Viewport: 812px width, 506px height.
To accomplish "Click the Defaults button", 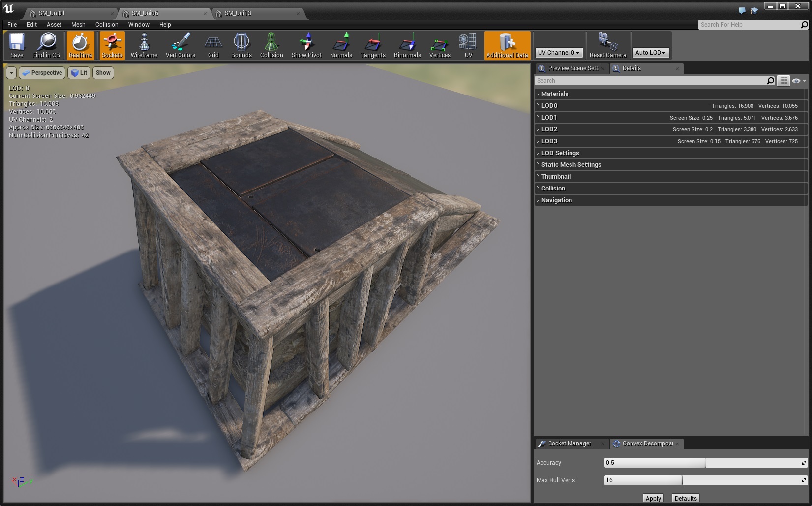I will [686, 498].
